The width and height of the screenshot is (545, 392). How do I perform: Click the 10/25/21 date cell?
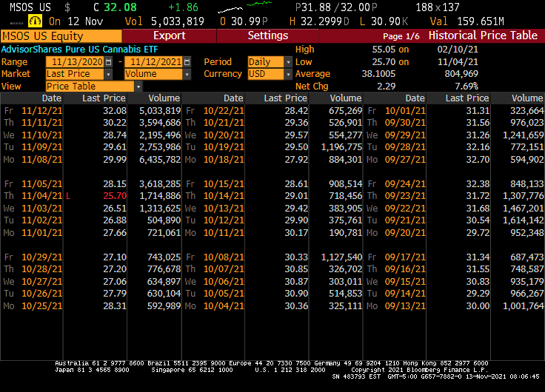[x=41, y=306]
